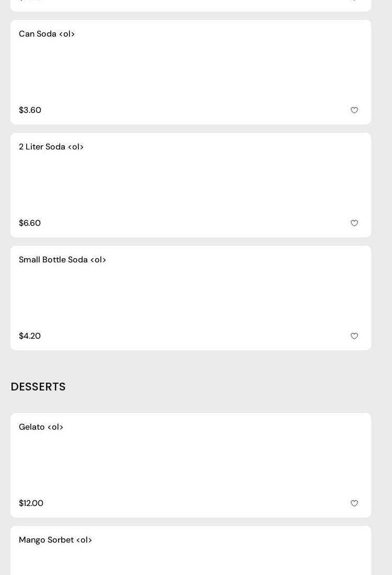Click the DESSERTS section heading
The height and width of the screenshot is (575, 392).
[38, 387]
